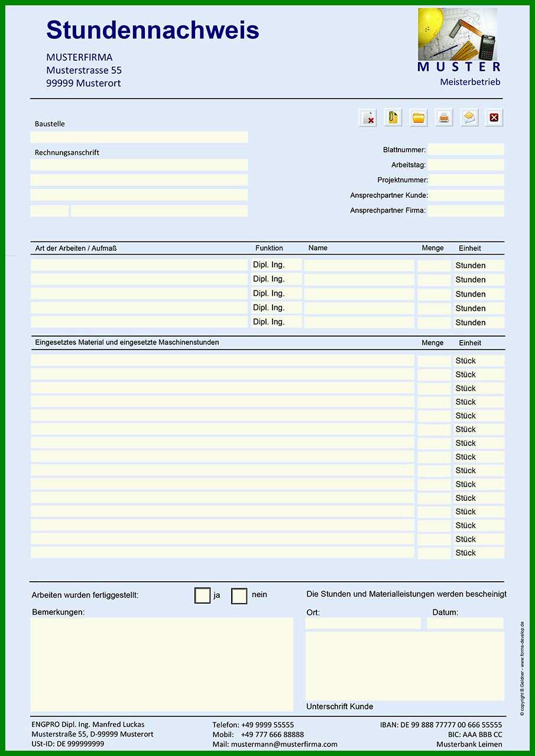
Task: Select the "MUSTERFIRMA" company name text
Action: coord(79,57)
